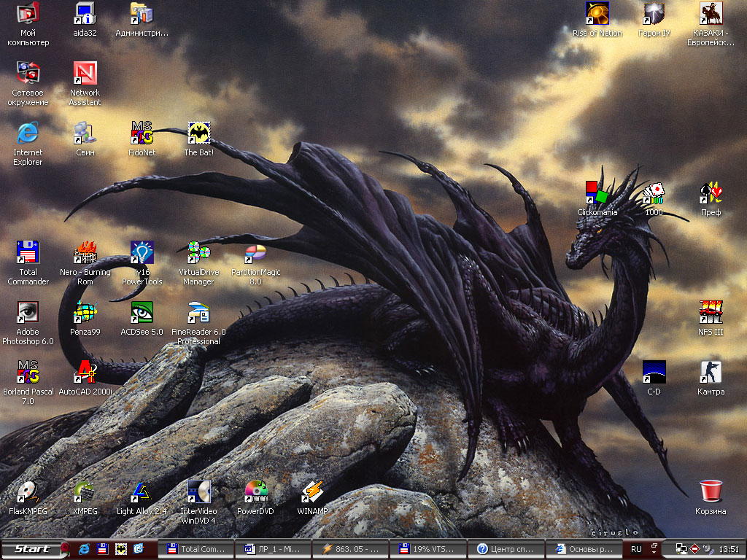Image resolution: width=747 pixels, height=560 pixels.
Task: Select the NFS III game shortcut
Action: pos(711,312)
